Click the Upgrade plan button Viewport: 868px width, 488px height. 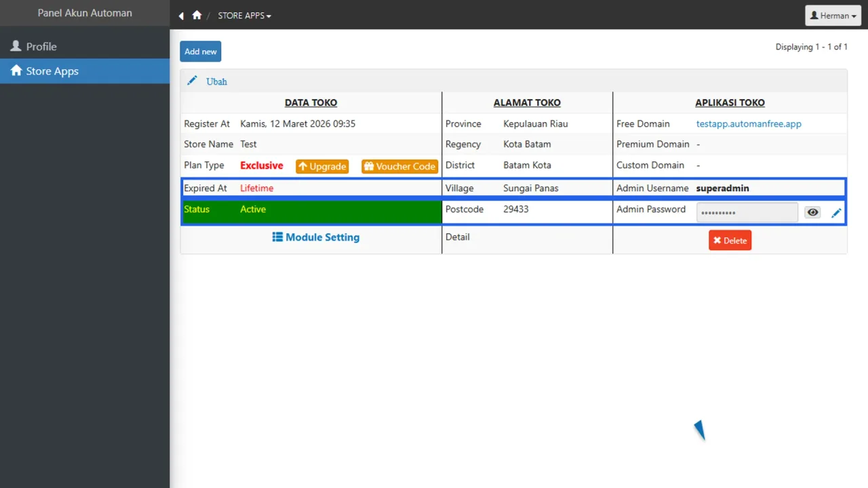point(322,166)
